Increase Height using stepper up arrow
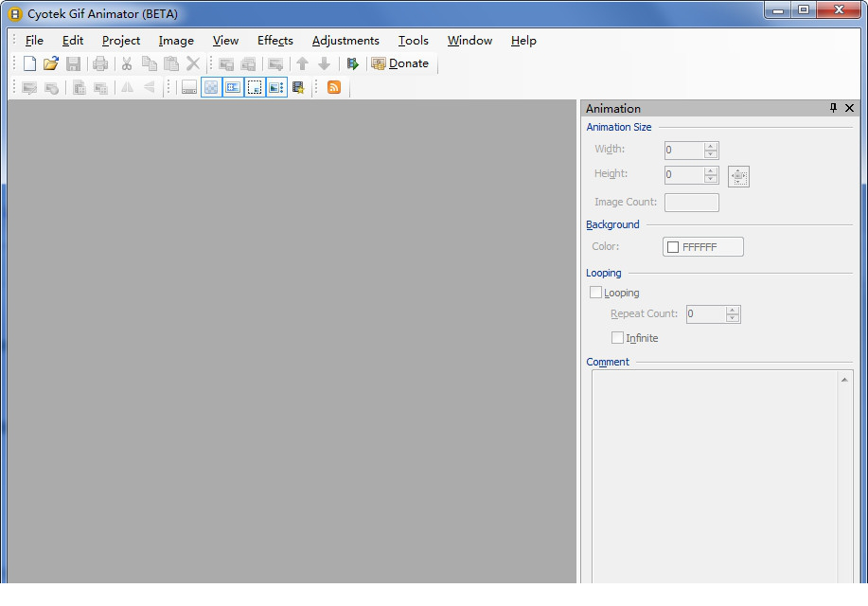Viewport: 868px width, 606px height. click(711, 170)
